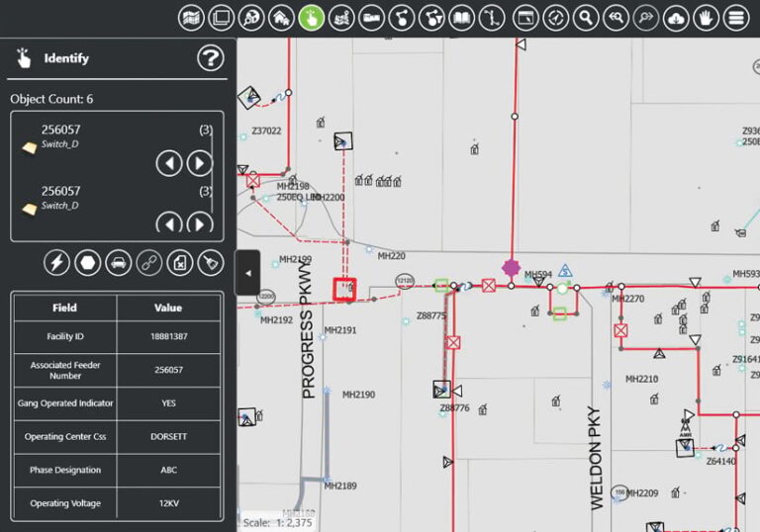Click the Phase Designation ABC value
Viewport: 760px width, 532px height.
point(168,470)
